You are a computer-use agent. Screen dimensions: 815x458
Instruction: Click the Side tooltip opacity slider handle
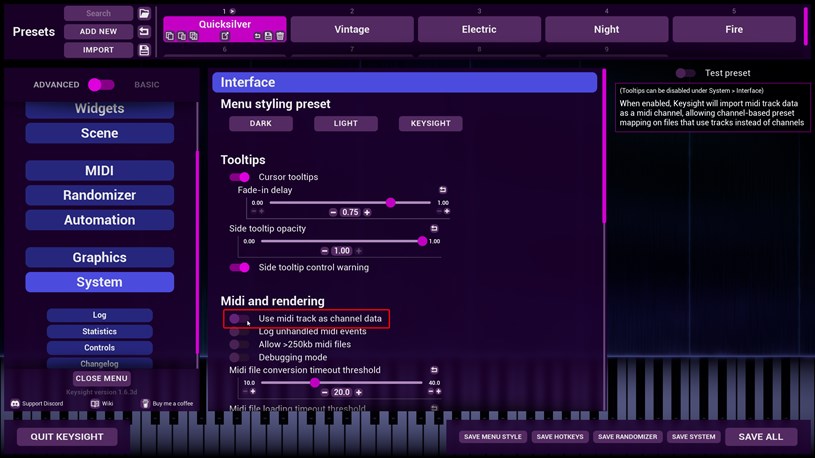(x=422, y=241)
